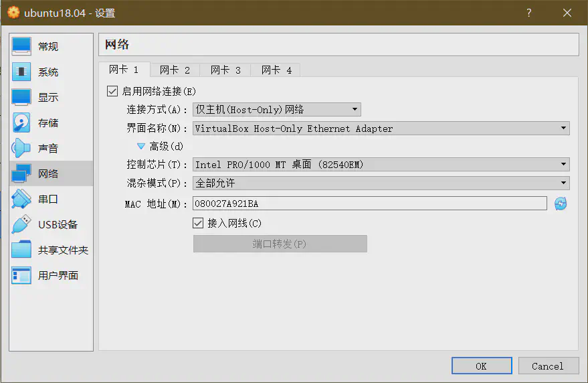Open the 显示 (Display) monitor icon
Viewport: 588px width, 383px height.
[21, 97]
